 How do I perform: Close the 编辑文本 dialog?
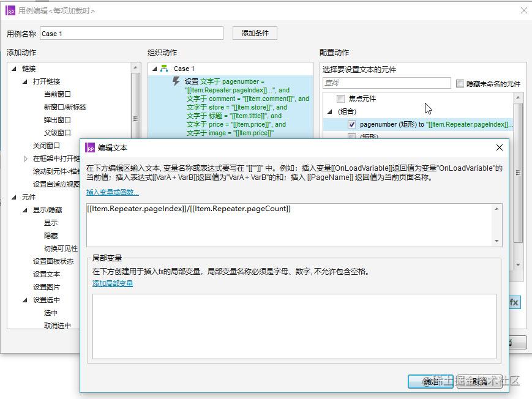click(500, 147)
